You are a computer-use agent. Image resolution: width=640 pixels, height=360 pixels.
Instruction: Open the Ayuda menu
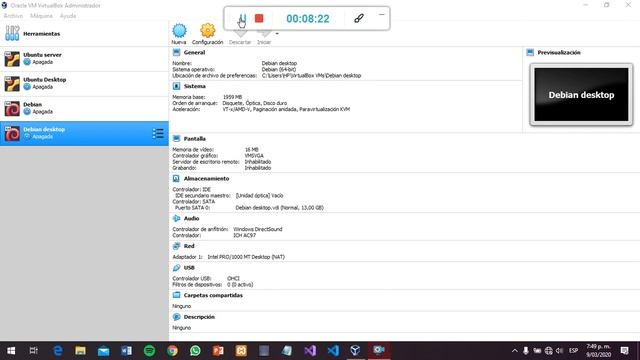coord(68,16)
